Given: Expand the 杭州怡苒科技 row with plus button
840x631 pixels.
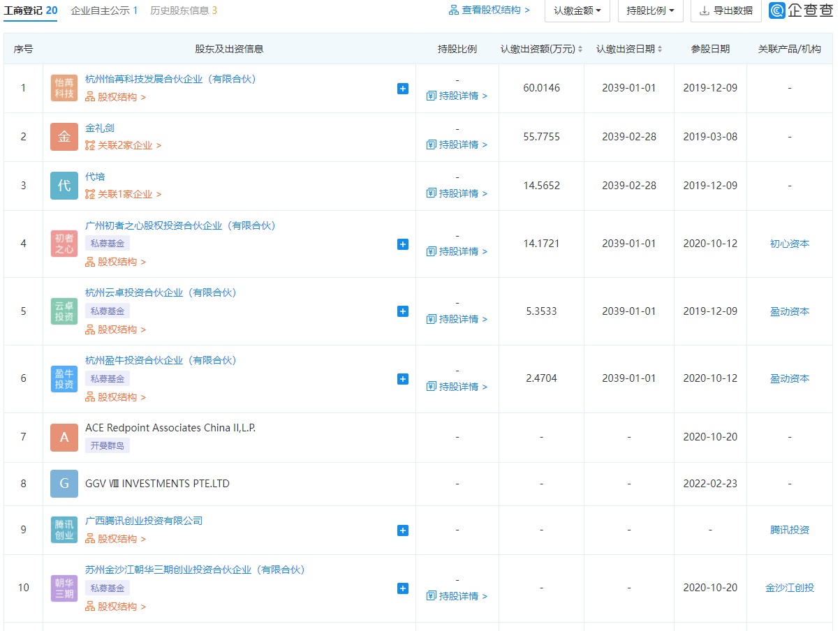Looking at the screenshot, I should 403,89.
